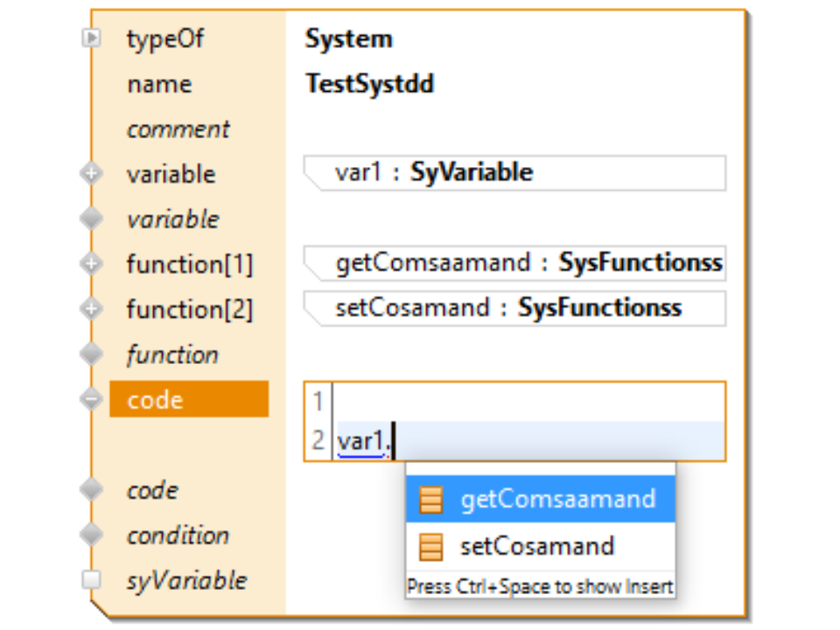Toggle the syVariable checkbox

(x=92, y=581)
